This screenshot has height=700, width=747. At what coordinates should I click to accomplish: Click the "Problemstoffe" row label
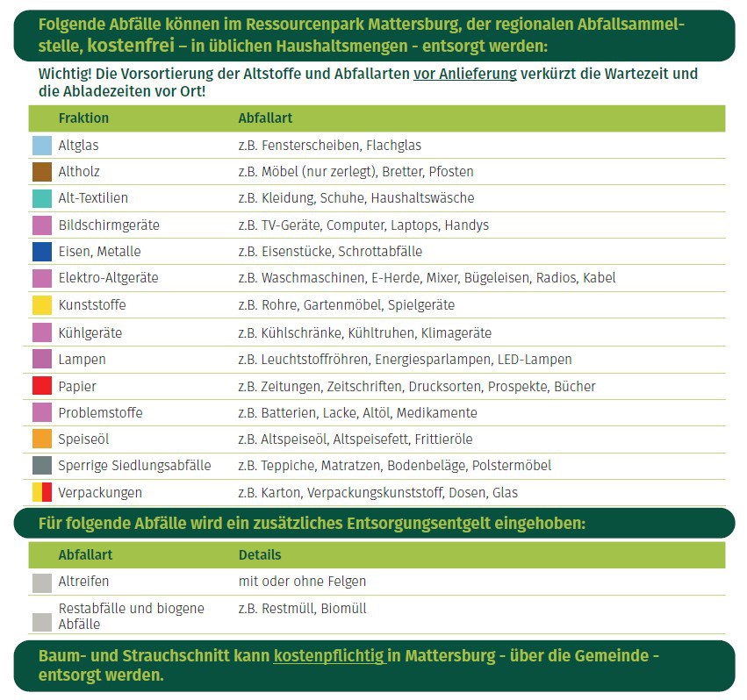[100, 412]
